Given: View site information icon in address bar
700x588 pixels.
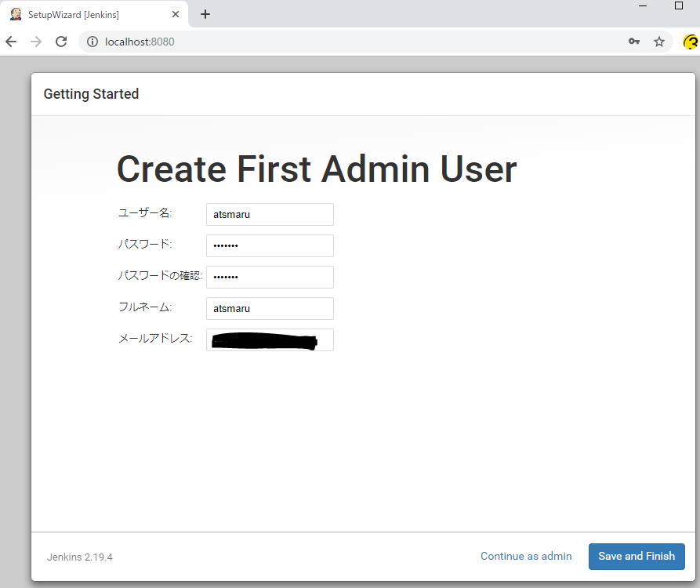Looking at the screenshot, I should 92,42.
